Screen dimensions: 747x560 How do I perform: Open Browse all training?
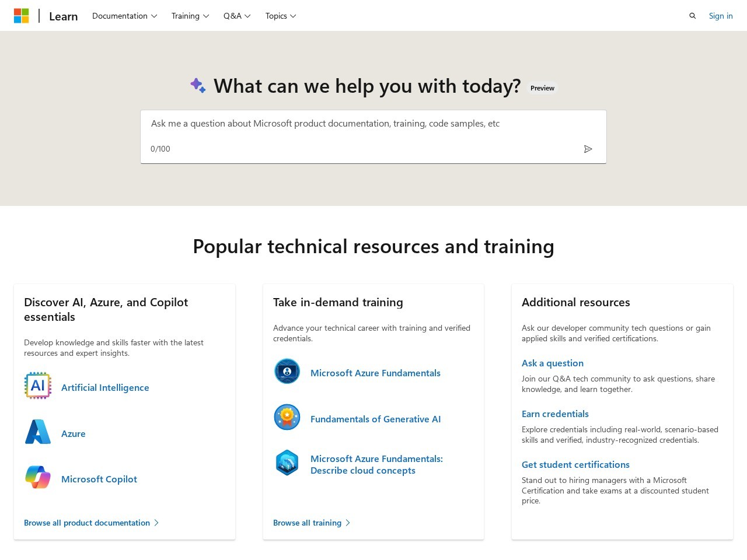tap(308, 522)
